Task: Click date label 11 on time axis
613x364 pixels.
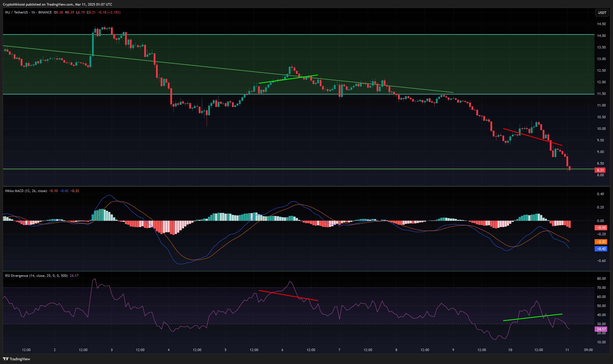Action: [x=567, y=350]
